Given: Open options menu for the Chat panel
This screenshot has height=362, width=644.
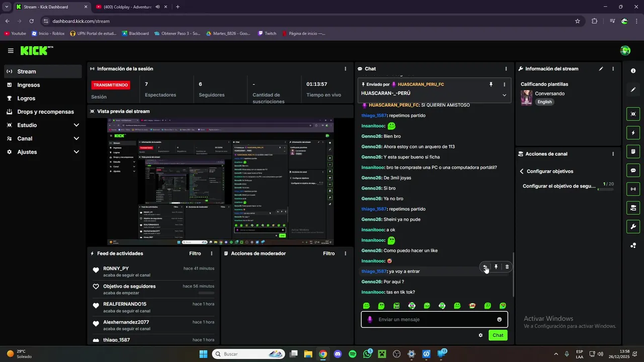Looking at the screenshot, I should click(x=506, y=69).
